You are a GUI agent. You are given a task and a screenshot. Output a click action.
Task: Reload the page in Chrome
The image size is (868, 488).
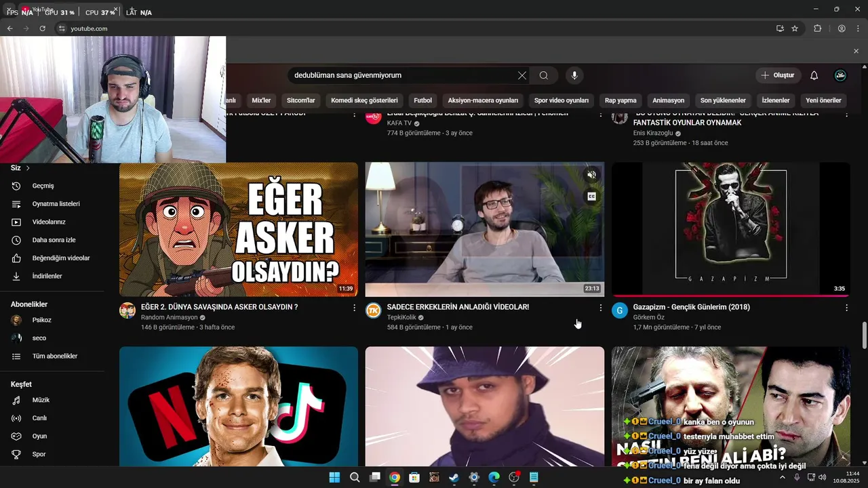42,28
